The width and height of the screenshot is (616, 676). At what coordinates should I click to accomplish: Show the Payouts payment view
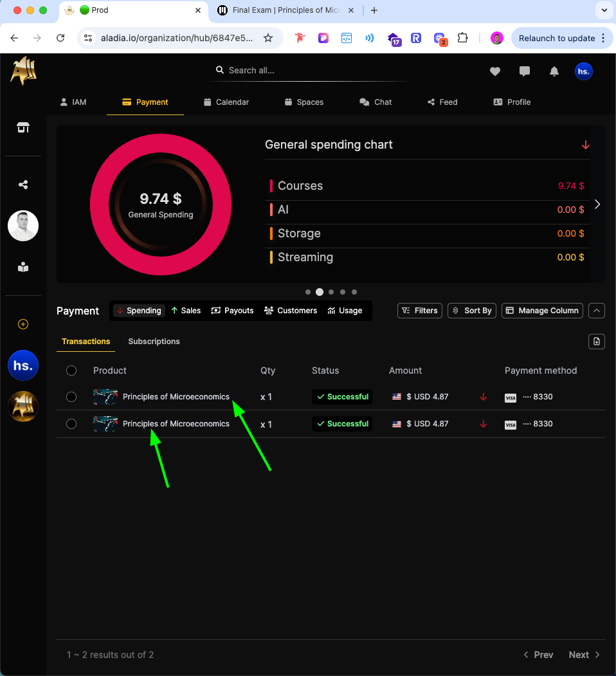[x=232, y=311]
